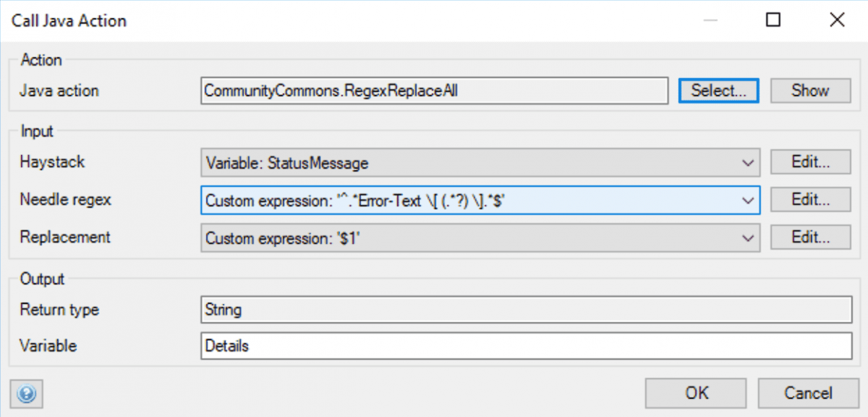Maximize the Call Java Action dialog
The image size is (868, 417).
(773, 20)
